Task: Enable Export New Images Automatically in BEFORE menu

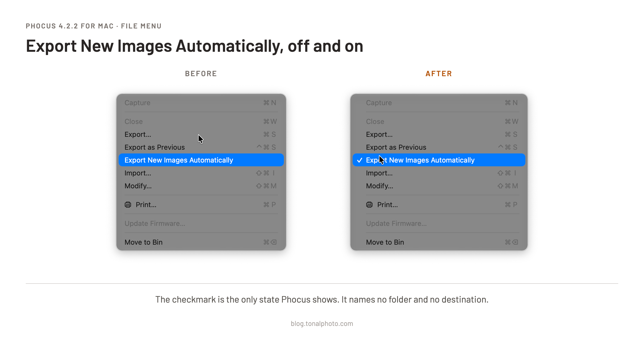Action: (201, 160)
